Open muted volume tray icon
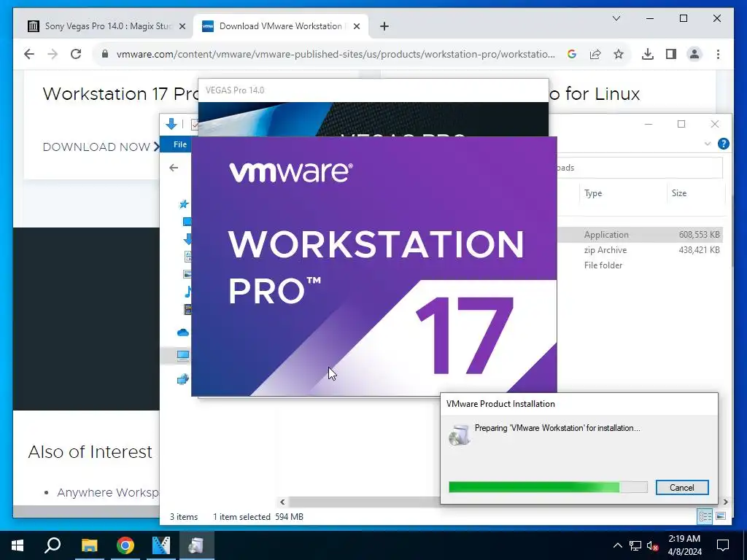747x560 pixels. pyautogui.click(x=653, y=545)
